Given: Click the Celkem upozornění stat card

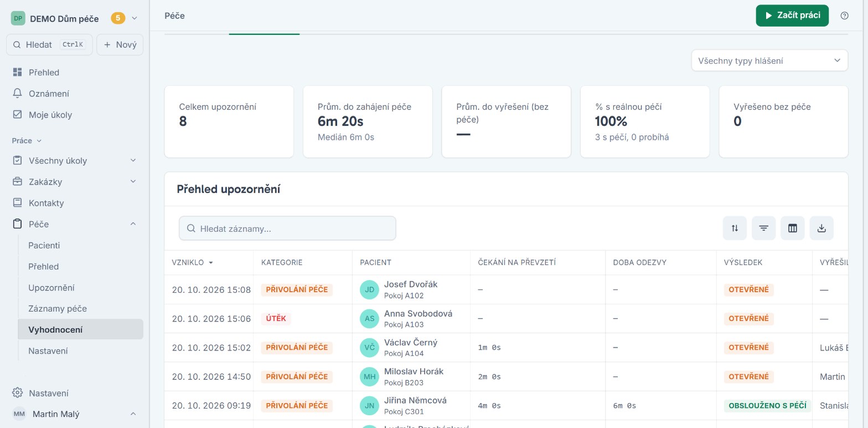Looking at the screenshot, I should 229,122.
